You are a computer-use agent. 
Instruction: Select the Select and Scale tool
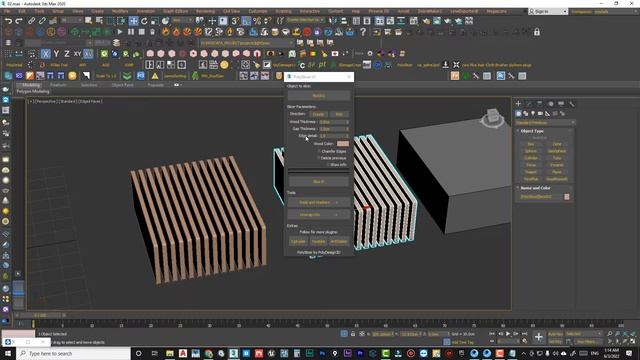(x=155, y=21)
